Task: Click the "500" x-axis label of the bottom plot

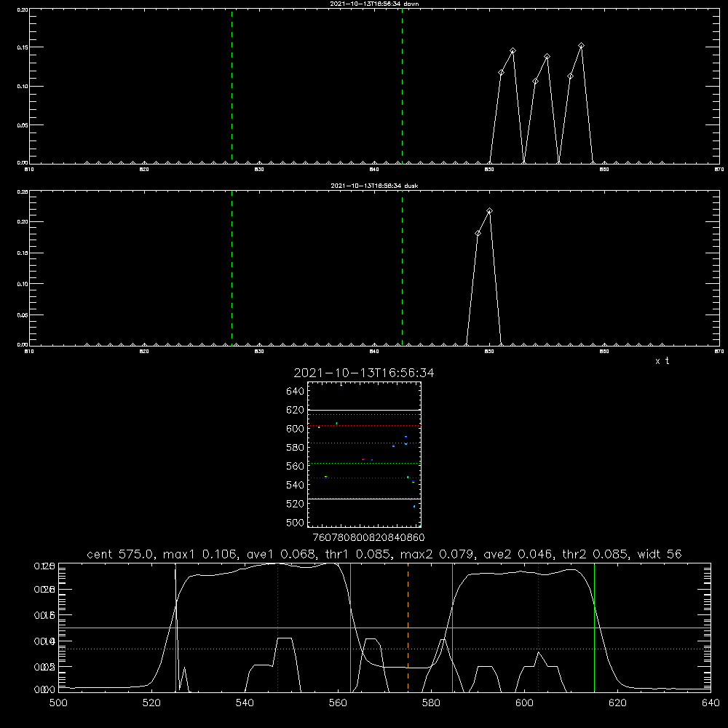Action: [58, 703]
